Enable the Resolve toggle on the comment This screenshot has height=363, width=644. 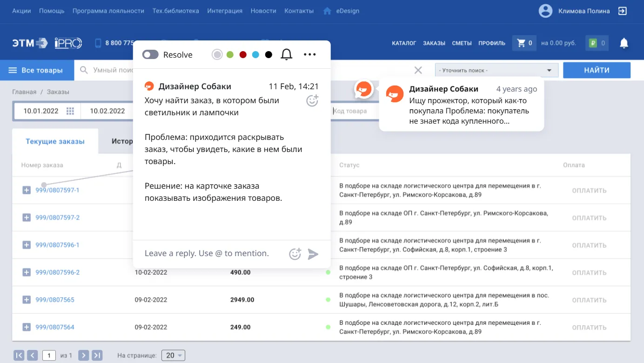(x=150, y=54)
